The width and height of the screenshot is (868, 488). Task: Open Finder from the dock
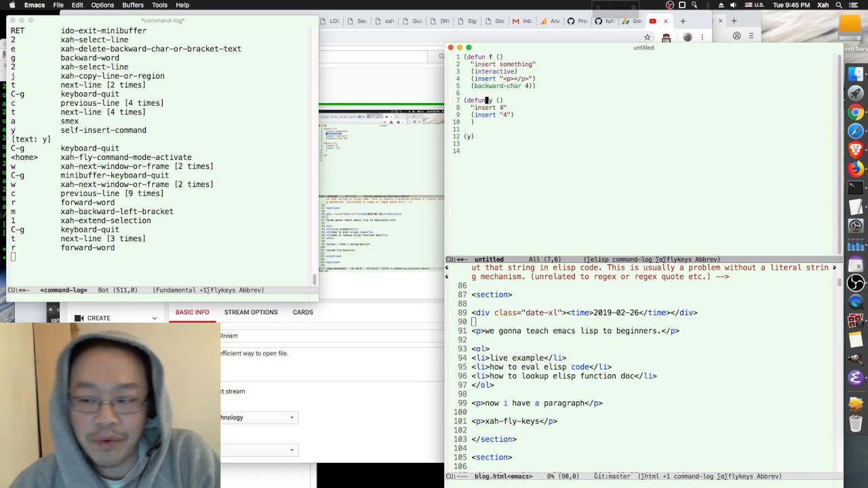tap(856, 75)
